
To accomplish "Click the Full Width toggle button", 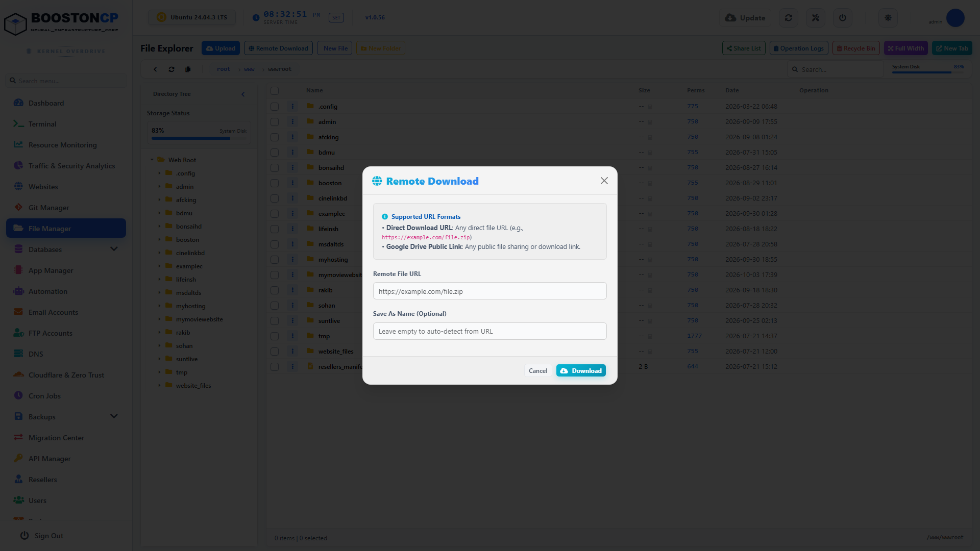I will [906, 48].
